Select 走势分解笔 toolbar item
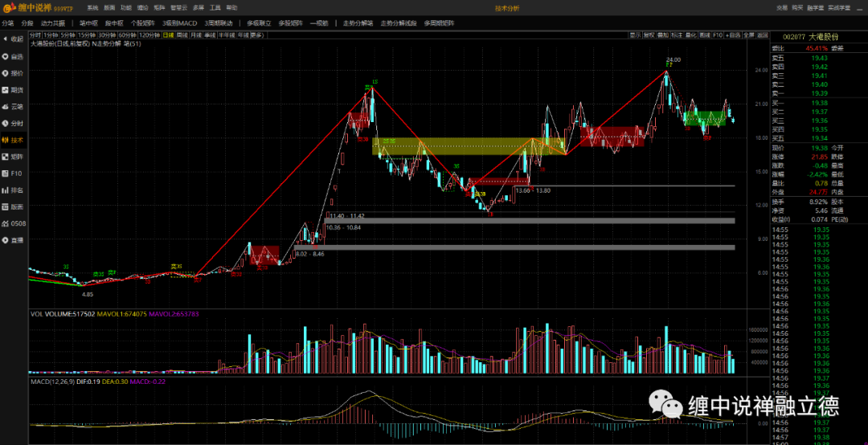 (358, 23)
